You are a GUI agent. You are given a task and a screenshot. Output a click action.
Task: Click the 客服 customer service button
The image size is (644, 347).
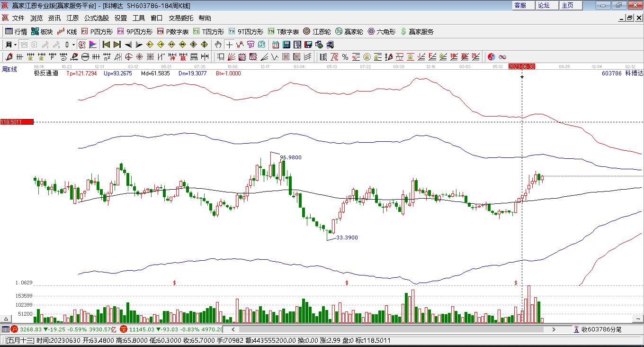pyautogui.click(x=523, y=5)
